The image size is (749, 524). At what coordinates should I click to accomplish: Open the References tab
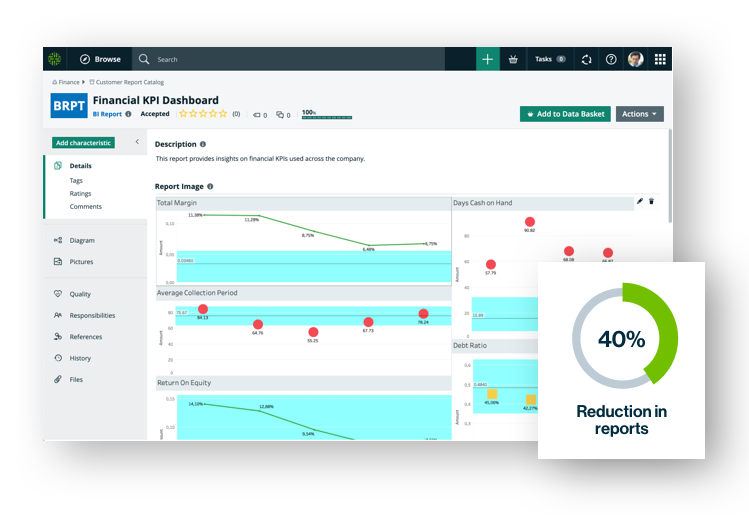[86, 337]
